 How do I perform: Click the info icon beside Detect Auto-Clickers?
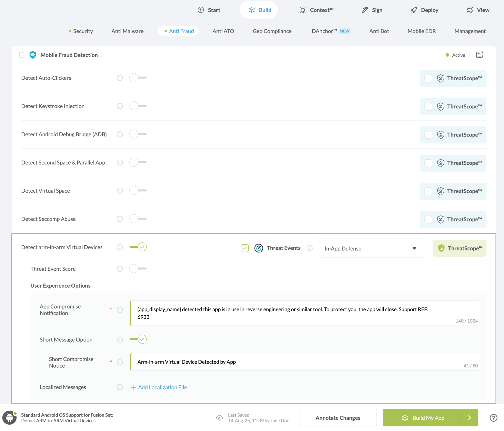(120, 78)
